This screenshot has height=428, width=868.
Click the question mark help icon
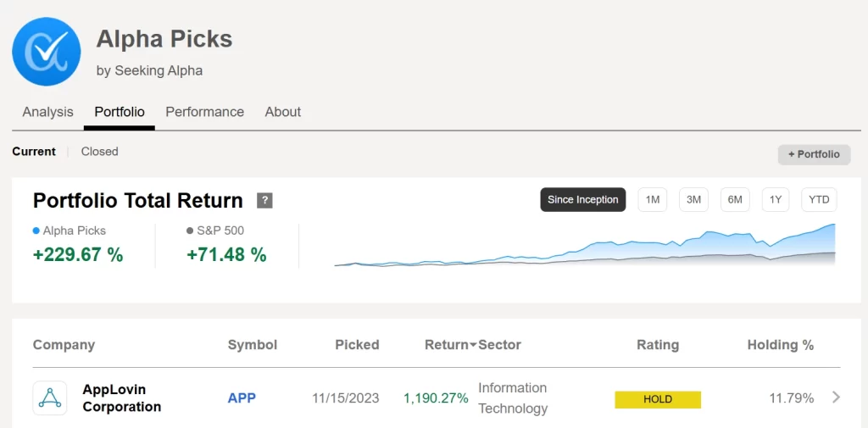[x=265, y=201]
